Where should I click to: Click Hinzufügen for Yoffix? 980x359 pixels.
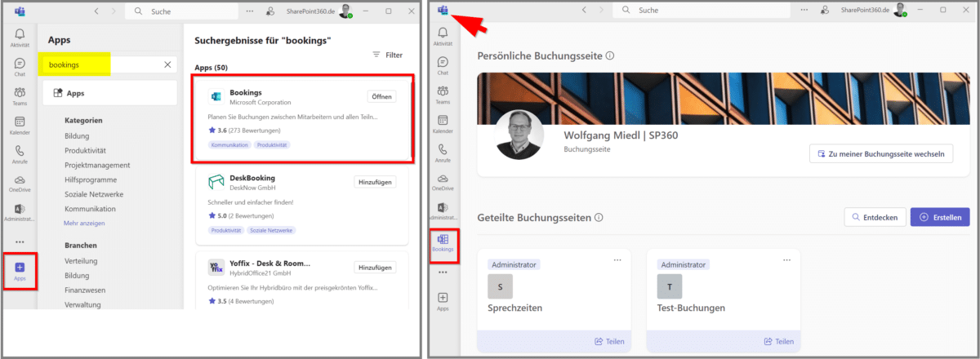[376, 267]
